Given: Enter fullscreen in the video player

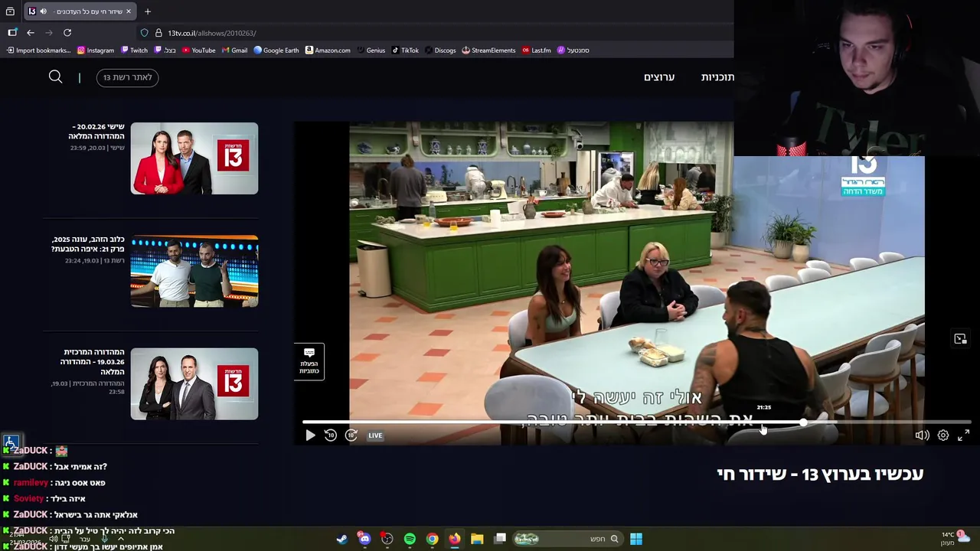Looking at the screenshot, I should click(x=964, y=435).
